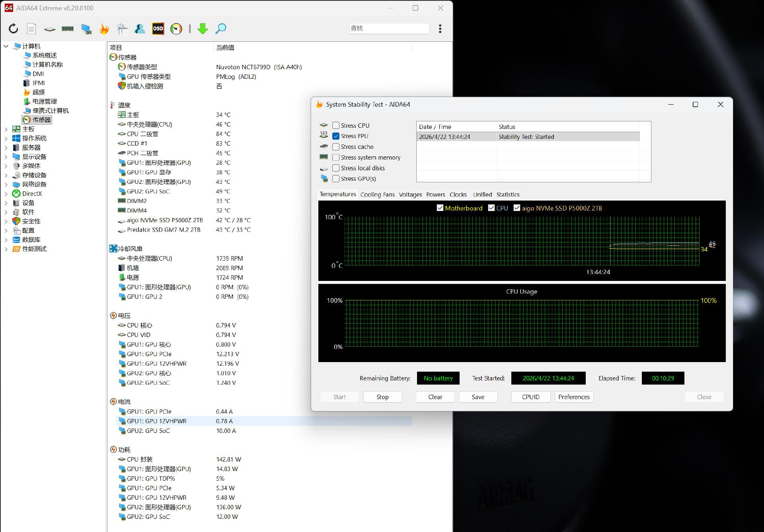This screenshot has height=532, width=764.
Task: Enable the Stress CPU checkbox
Action: (x=336, y=125)
